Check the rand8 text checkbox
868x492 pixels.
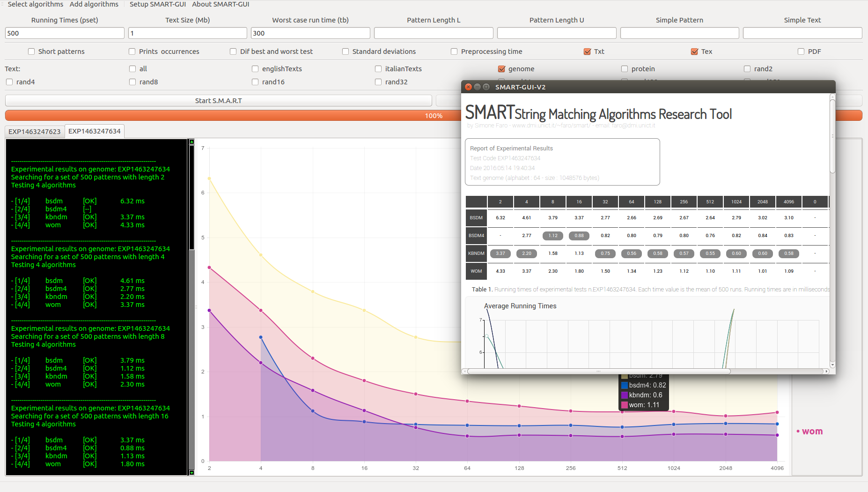point(132,82)
